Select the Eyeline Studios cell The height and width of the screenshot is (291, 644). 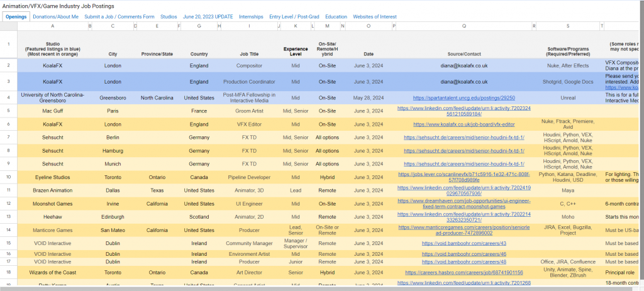(53, 177)
